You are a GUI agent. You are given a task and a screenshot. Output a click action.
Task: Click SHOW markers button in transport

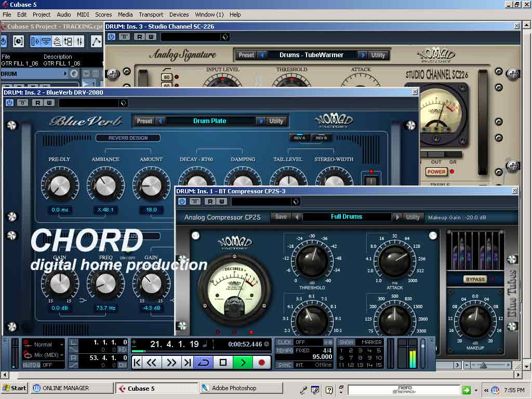coord(346,342)
